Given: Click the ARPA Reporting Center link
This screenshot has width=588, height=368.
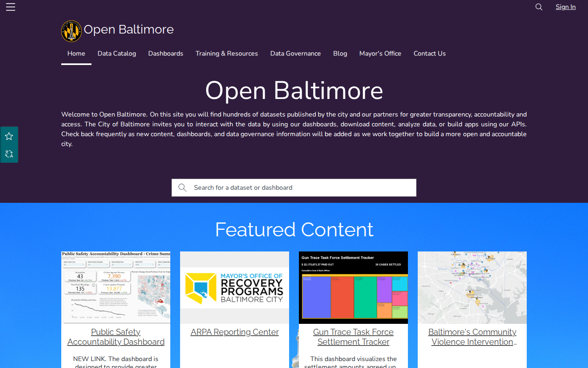Looking at the screenshot, I should tap(235, 332).
